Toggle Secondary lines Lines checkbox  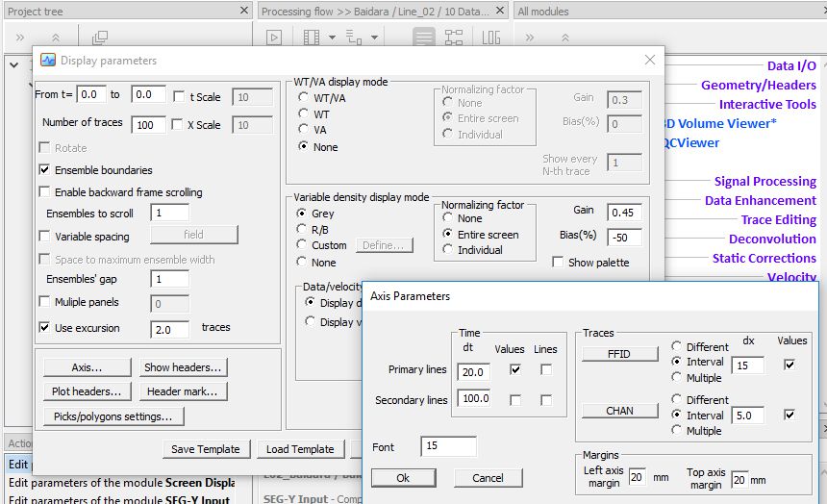pos(546,400)
